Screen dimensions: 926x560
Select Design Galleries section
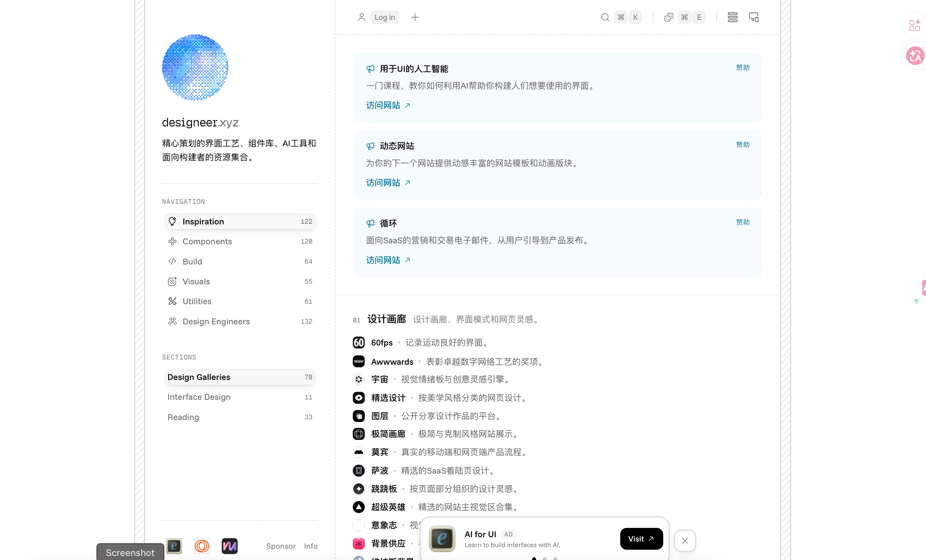pyautogui.click(x=240, y=377)
